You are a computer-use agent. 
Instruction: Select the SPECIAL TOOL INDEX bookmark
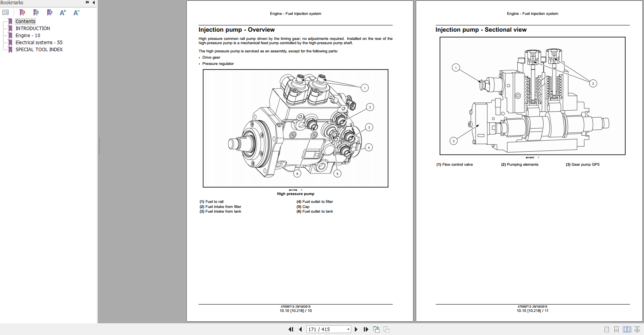(39, 50)
